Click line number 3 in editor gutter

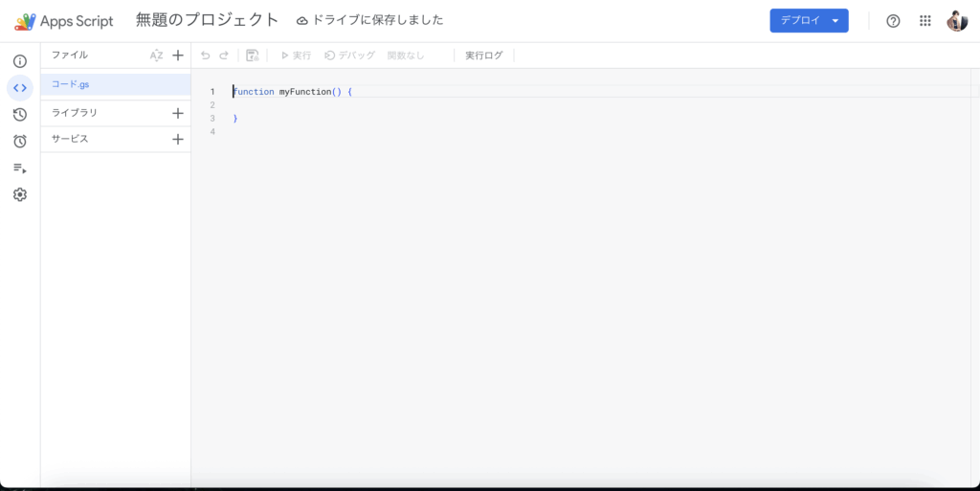coord(212,119)
